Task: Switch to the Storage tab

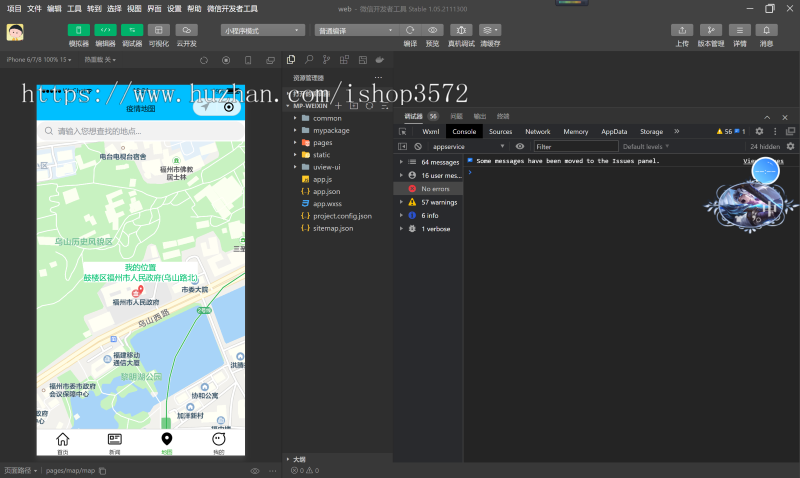Action: pyautogui.click(x=652, y=132)
